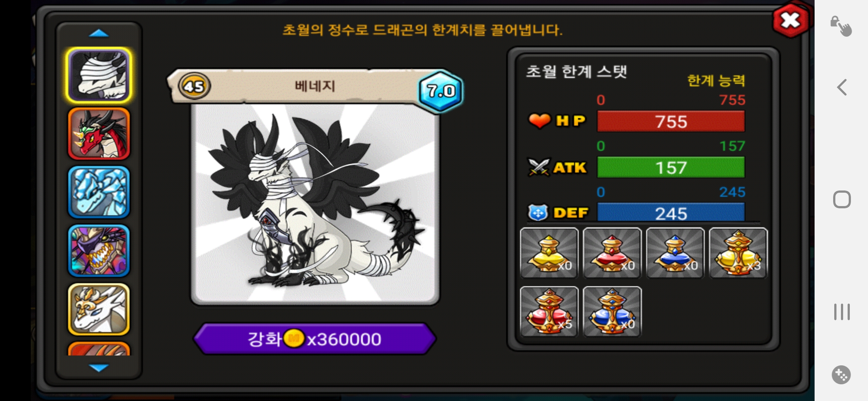Click the red HP 755 bar

(x=671, y=121)
